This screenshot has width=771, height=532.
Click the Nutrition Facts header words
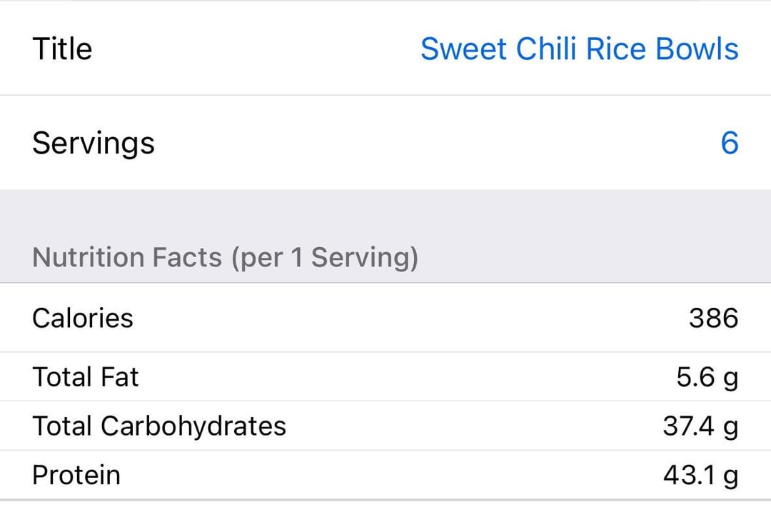127,257
